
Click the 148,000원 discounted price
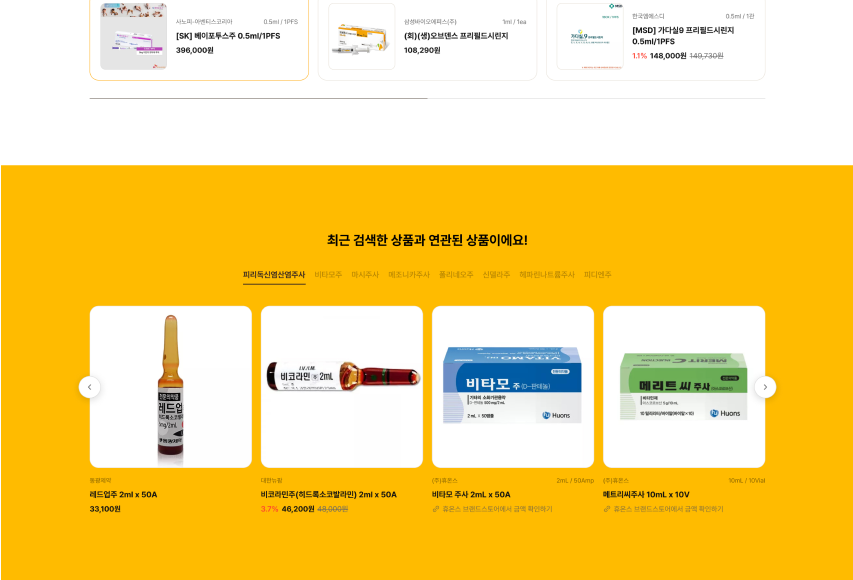668,56
